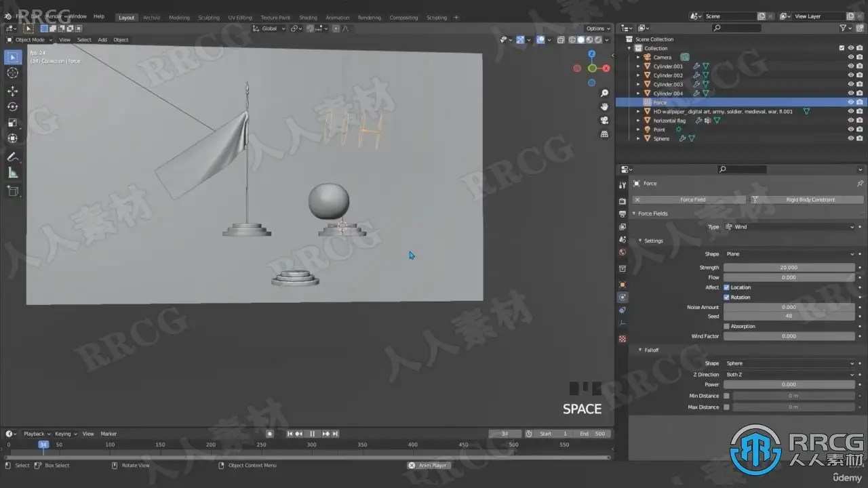Image resolution: width=868 pixels, height=488 pixels.
Task: Open the force field Type dropdown
Action: tap(789, 227)
